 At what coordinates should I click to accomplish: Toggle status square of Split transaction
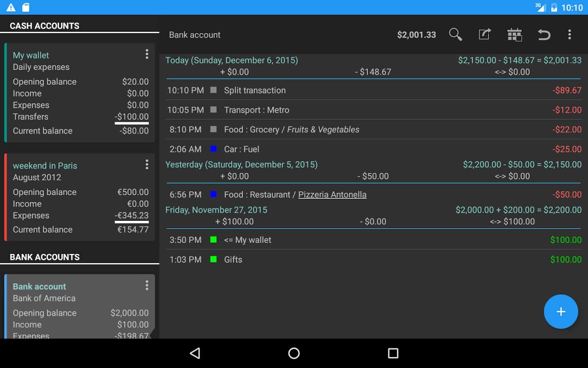pos(213,90)
